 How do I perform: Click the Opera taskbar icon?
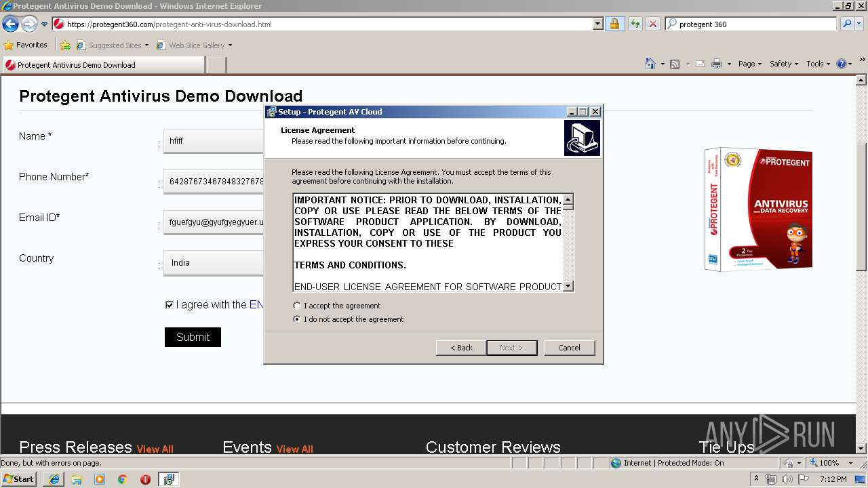[145, 479]
